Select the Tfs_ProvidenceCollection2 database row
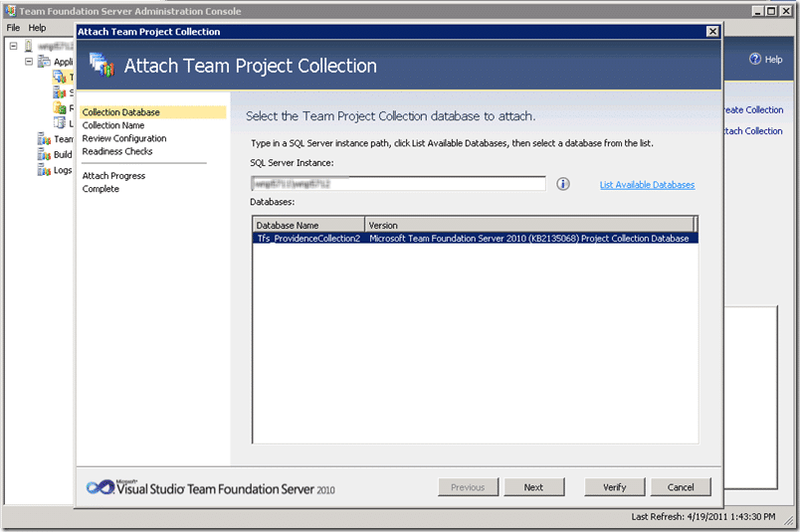800x532 pixels. click(475, 239)
